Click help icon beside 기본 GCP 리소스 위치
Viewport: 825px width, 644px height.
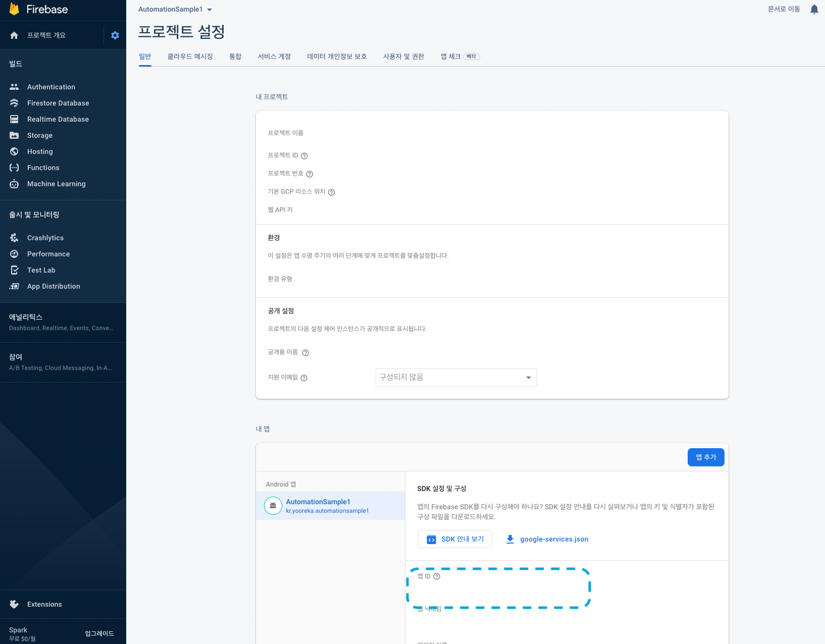pos(332,192)
